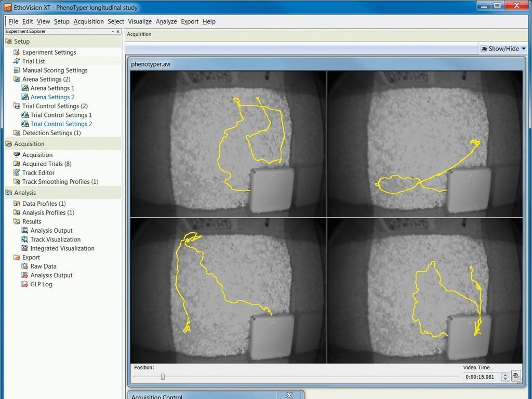Viewport: 532px width, 399px height.
Task: Click the Experiment Settings icon
Action: point(16,52)
